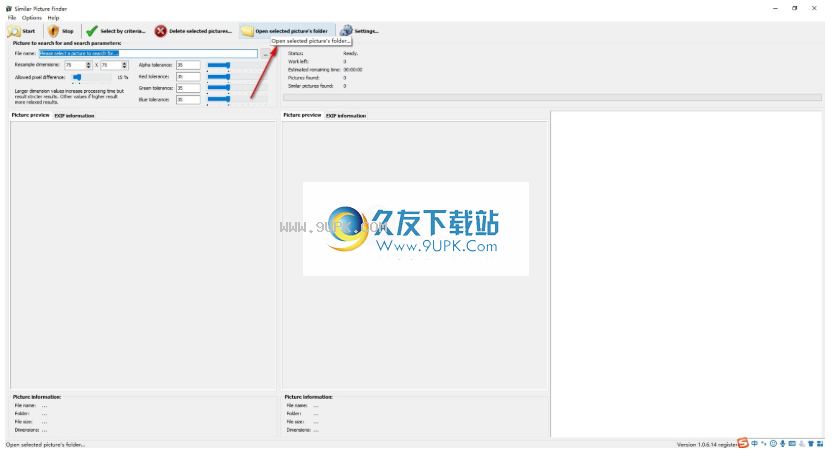
Task: Click the microphone voice input icon
Action: (x=783, y=444)
